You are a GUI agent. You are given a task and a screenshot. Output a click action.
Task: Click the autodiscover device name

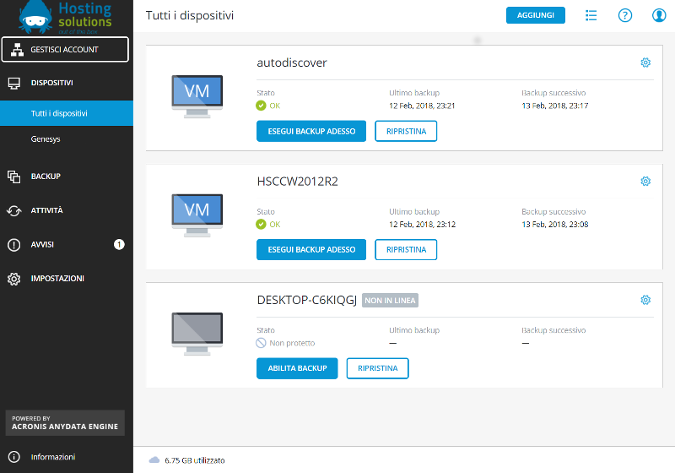(291, 63)
